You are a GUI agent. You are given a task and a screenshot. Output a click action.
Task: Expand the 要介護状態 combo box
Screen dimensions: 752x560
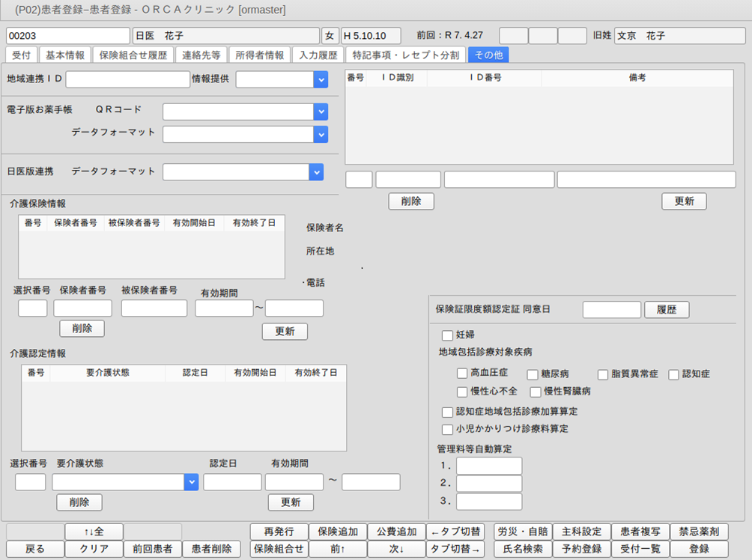tap(191, 482)
